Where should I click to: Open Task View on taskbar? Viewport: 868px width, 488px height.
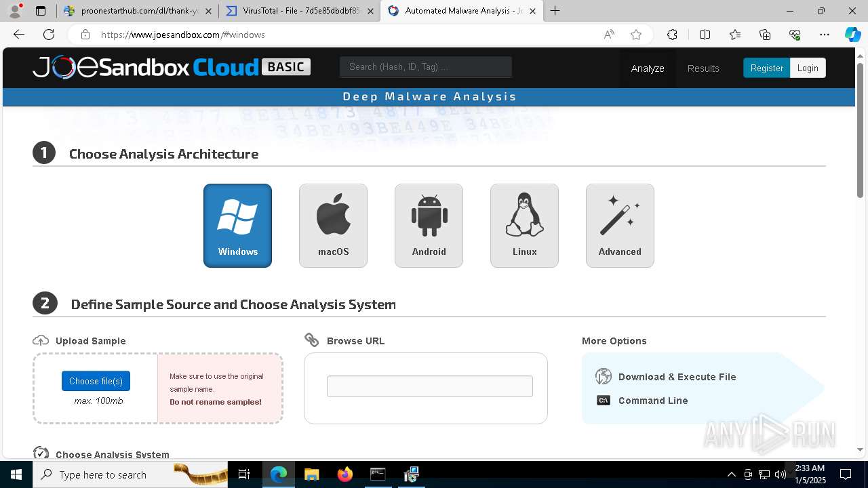(x=244, y=474)
